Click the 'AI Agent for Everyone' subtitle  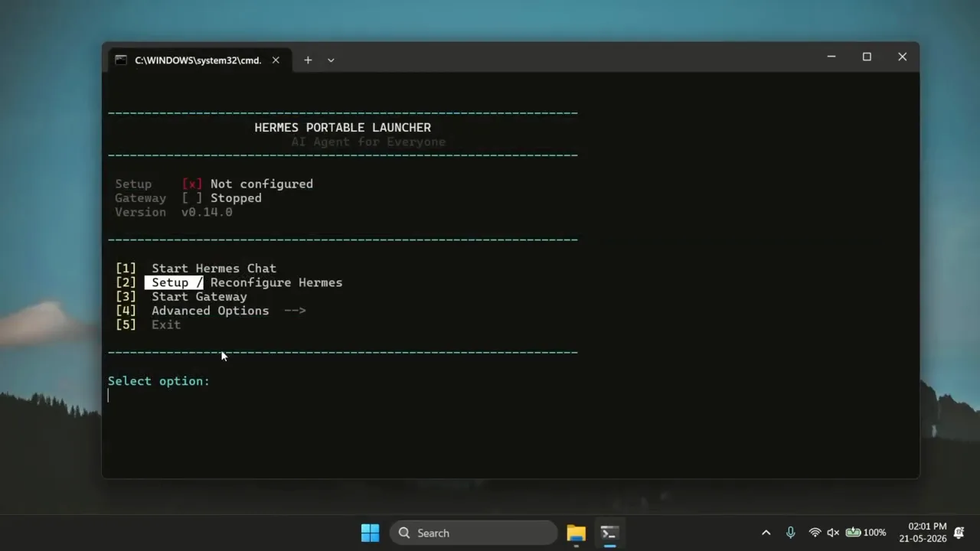[368, 142]
